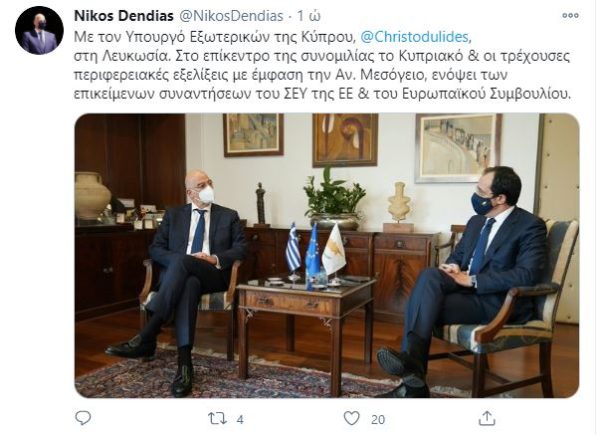Open the @Christodulides mention link
This screenshot has width=600, height=435.
click(x=416, y=37)
